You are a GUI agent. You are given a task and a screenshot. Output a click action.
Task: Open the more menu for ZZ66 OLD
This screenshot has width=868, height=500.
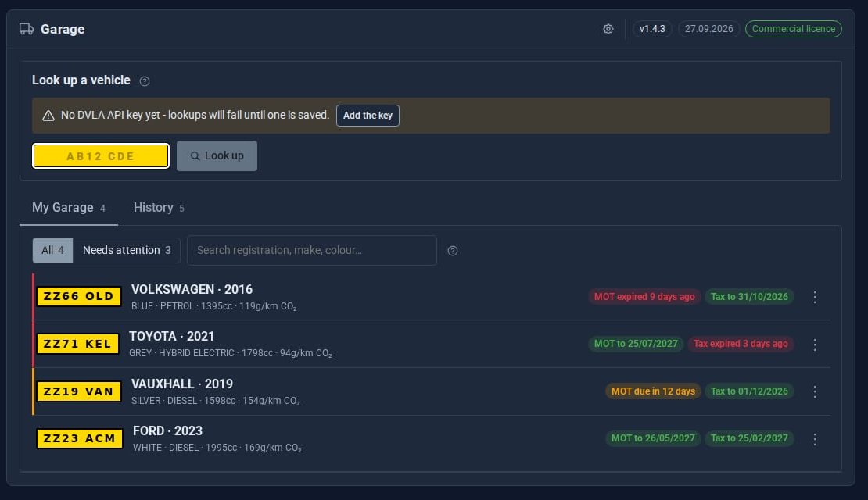point(814,297)
